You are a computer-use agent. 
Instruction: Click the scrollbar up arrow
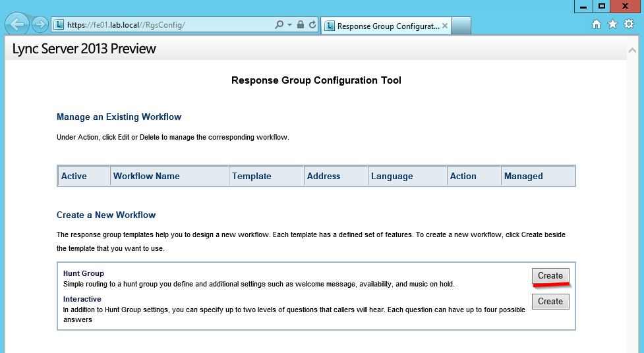633,51
